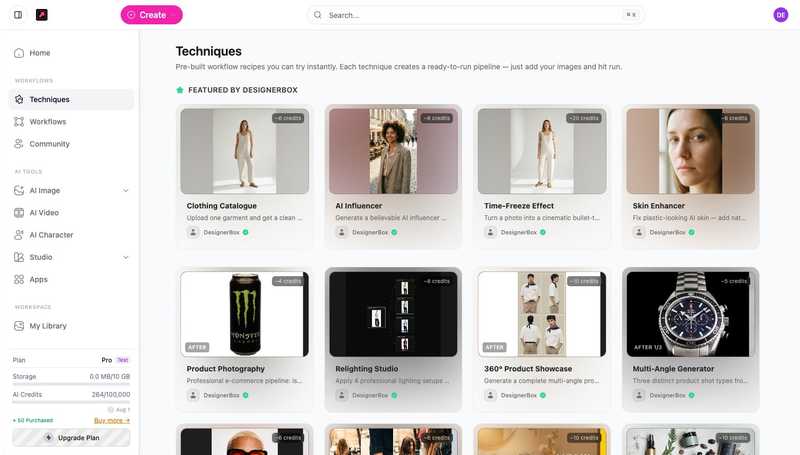
Task: Open the Skin Enhancer thumbnail
Action: [691, 151]
